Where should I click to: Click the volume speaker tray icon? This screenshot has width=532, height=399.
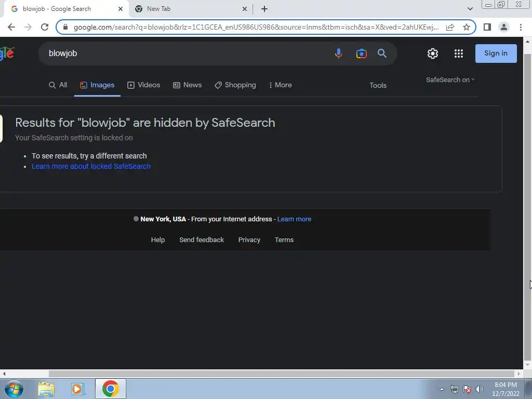480,389
